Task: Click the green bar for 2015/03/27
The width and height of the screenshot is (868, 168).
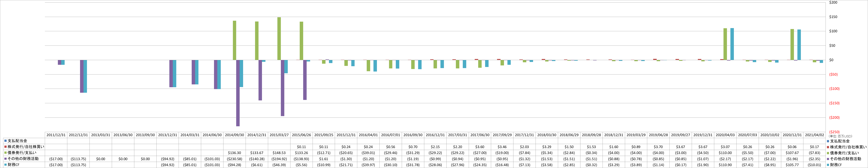Action: [279, 39]
